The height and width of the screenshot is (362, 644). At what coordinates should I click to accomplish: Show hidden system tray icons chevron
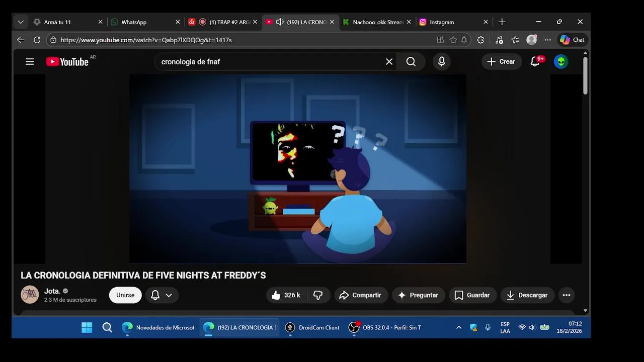click(459, 327)
